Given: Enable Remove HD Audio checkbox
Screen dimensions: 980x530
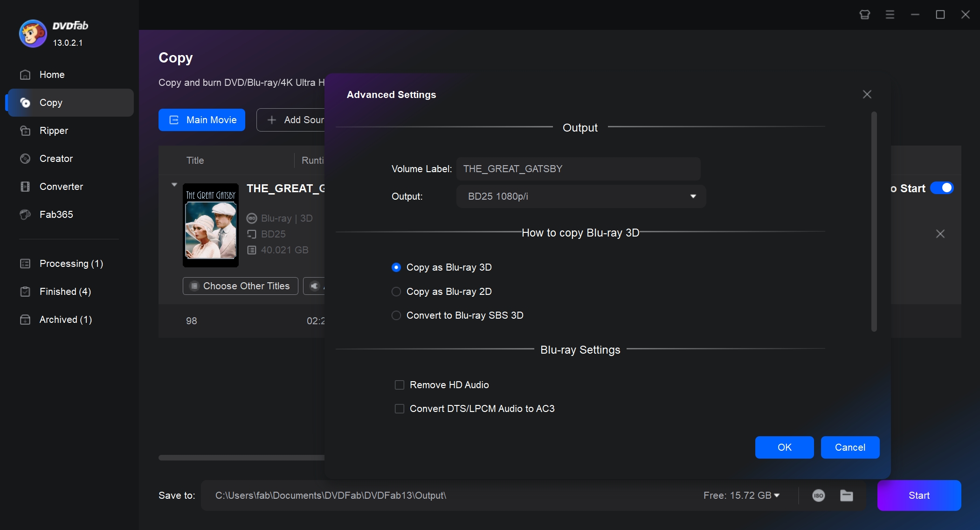Looking at the screenshot, I should pos(399,384).
